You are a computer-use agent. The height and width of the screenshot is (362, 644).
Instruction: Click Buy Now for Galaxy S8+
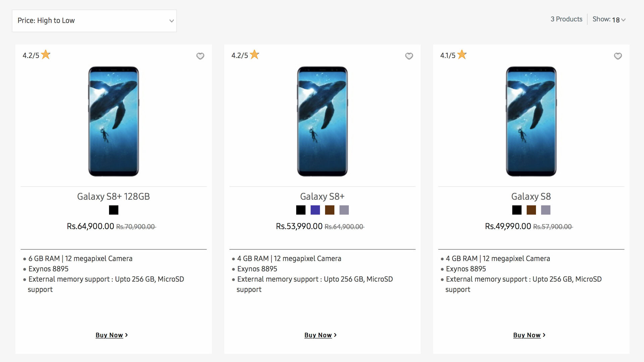(x=320, y=335)
